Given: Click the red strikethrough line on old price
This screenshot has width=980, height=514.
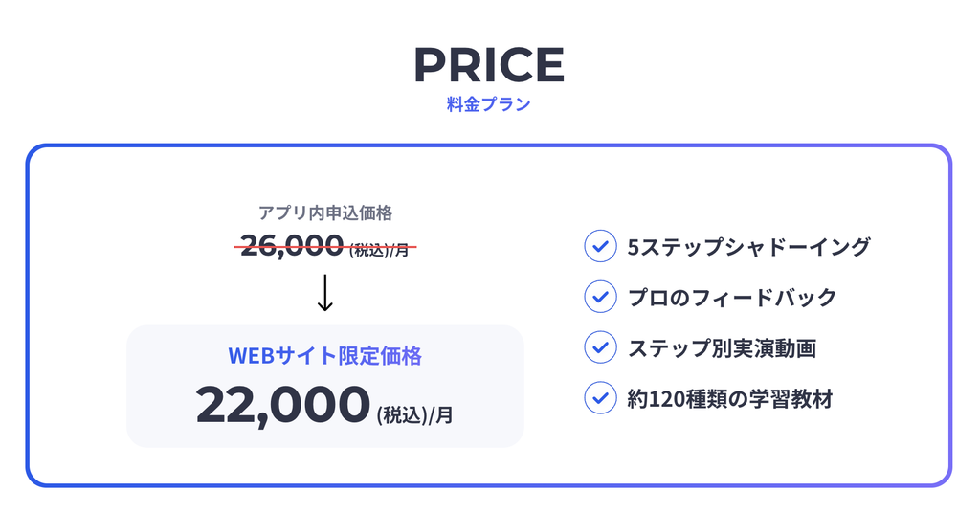Looking at the screenshot, I should click(x=325, y=247).
